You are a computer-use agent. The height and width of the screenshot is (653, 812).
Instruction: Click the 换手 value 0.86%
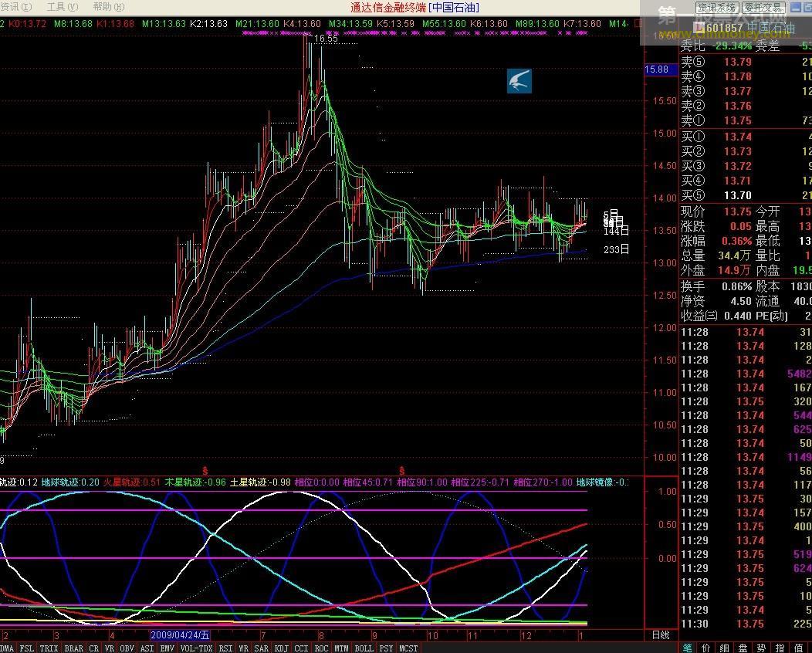(736, 286)
